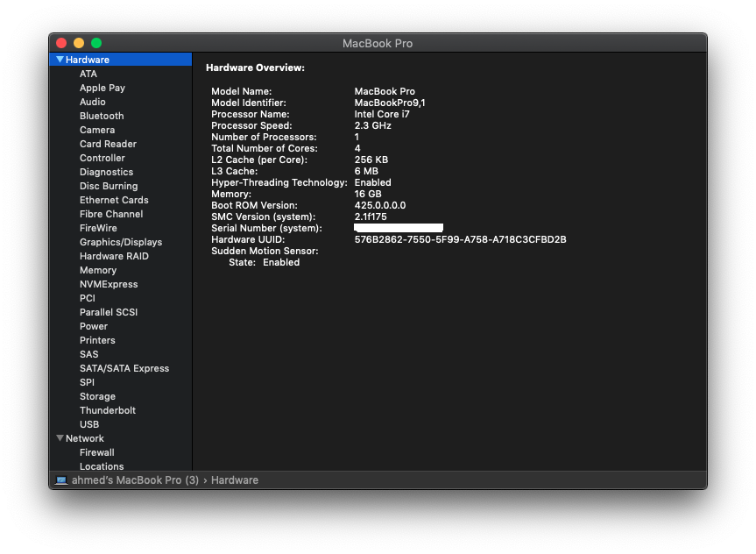Click Hardware in the breadcrumb path
Viewport: 756px width, 554px height.
[x=234, y=479]
